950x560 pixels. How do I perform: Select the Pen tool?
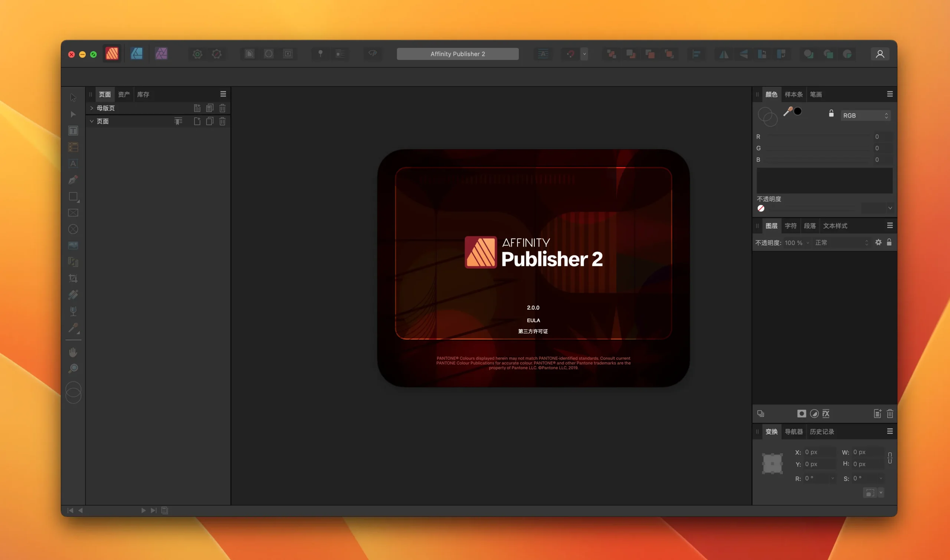[x=73, y=180]
